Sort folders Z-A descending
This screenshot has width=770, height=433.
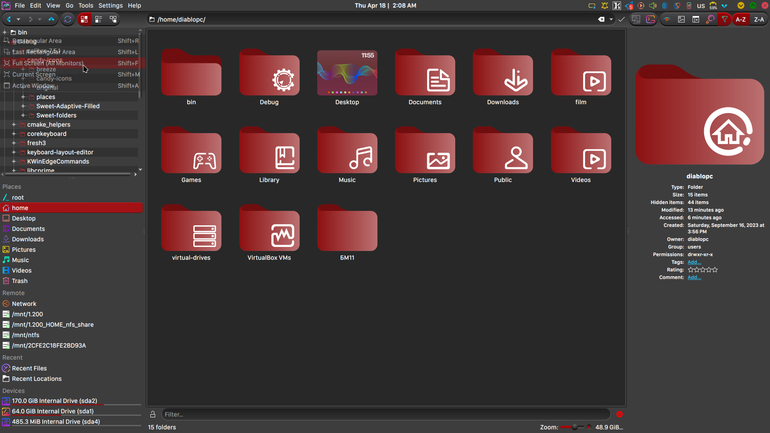pos(759,19)
